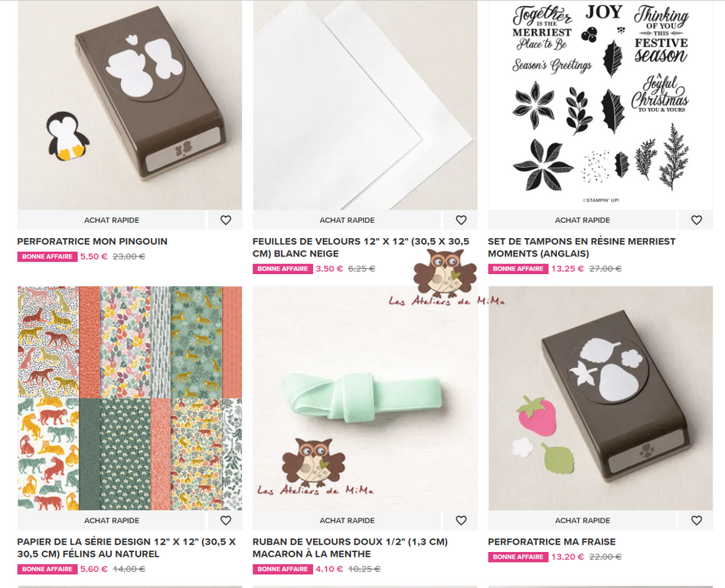Favorite the Perforatrice Mon Pingouin heart icon
725x588 pixels.
tap(225, 220)
